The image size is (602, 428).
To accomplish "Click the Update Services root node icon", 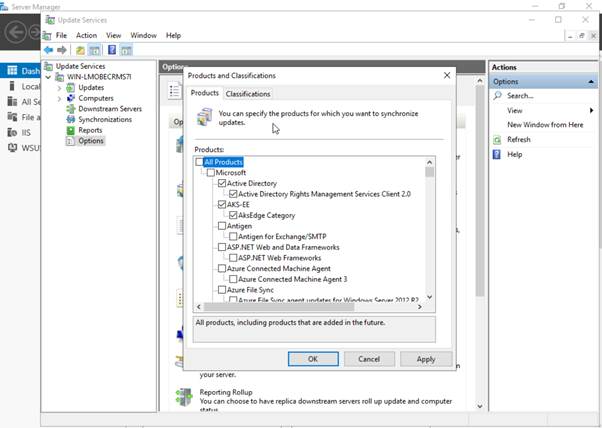I will coord(48,66).
